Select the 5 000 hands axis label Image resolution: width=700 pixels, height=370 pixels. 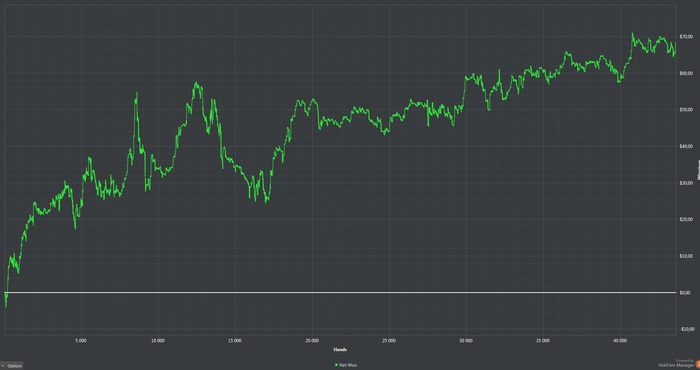click(81, 341)
